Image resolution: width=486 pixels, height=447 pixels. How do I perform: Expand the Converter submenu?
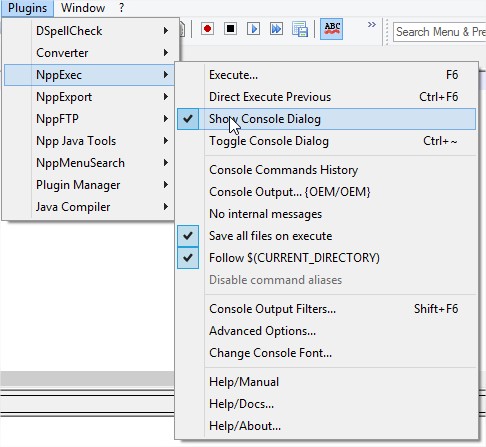89,53
